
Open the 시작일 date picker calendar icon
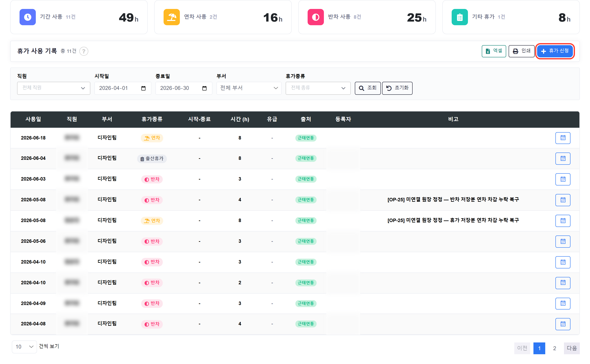(143, 88)
